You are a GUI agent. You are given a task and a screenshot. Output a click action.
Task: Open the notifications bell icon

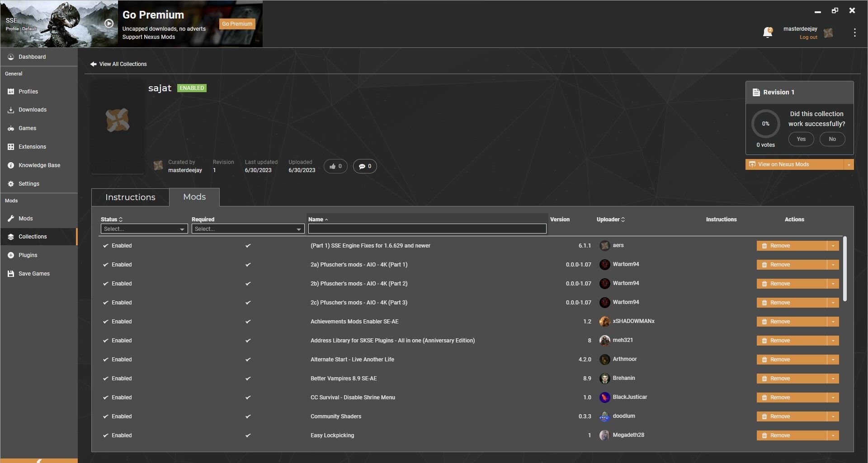[x=768, y=33]
